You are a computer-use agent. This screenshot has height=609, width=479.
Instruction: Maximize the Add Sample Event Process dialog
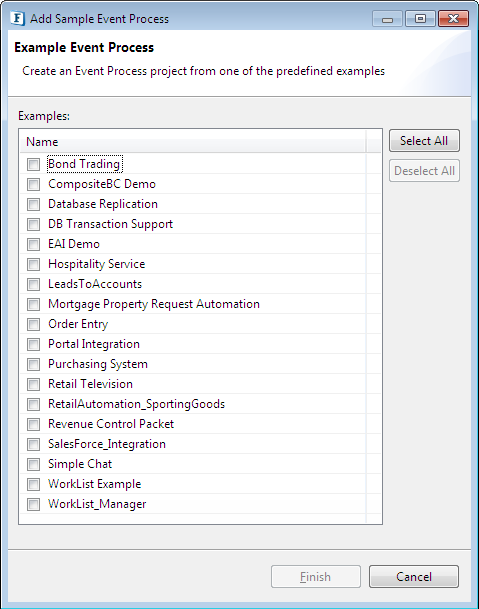pyautogui.click(x=420, y=18)
